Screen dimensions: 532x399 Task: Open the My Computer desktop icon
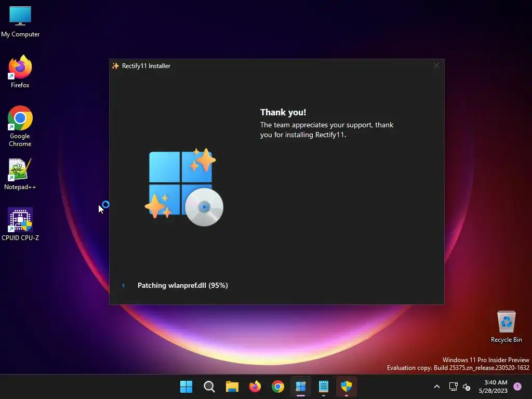[20, 22]
